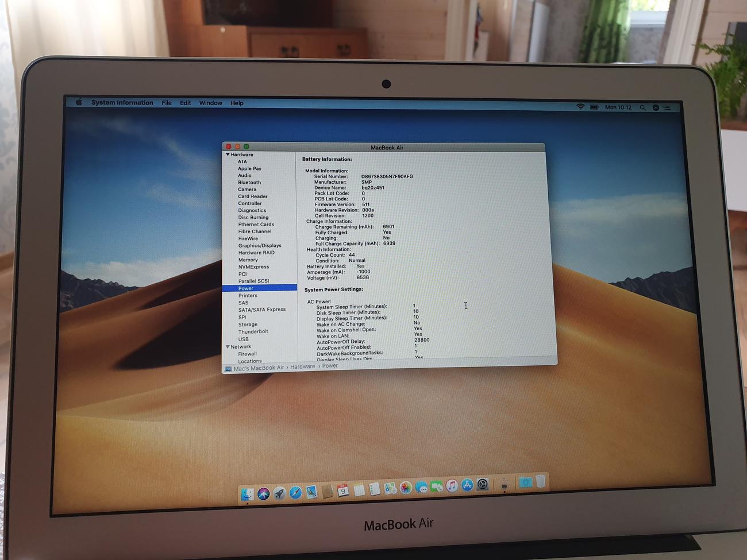Select the highlighted Power sidebar item
This screenshot has width=747, height=560.
tap(260, 288)
